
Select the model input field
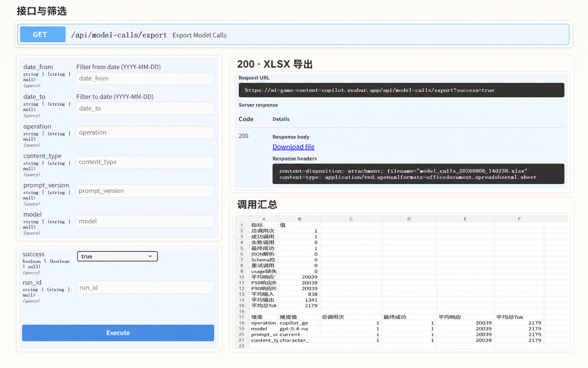145,221
